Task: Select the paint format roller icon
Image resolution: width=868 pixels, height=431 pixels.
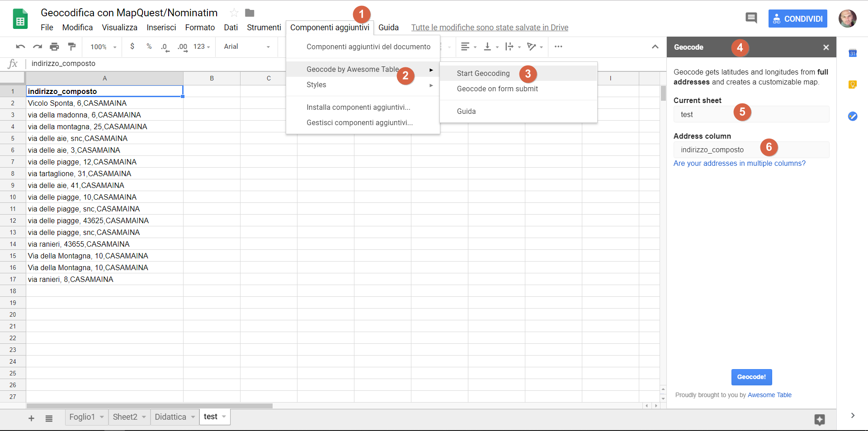Action: [71, 47]
